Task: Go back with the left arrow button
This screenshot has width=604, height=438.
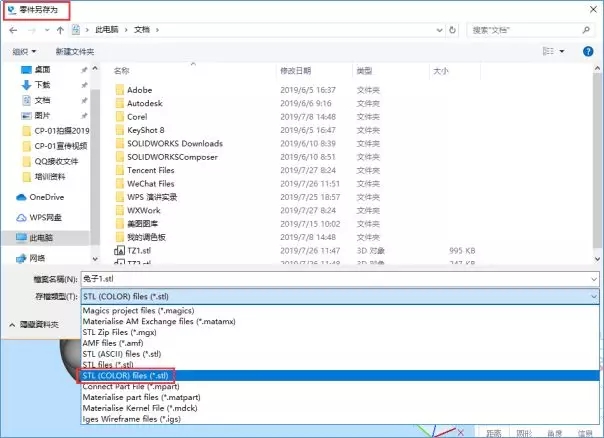Action: (13, 30)
